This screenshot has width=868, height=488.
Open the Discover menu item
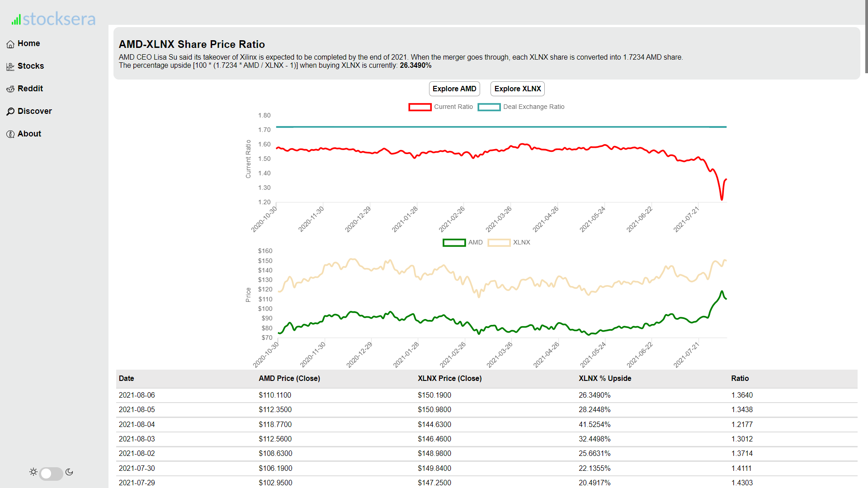point(34,111)
